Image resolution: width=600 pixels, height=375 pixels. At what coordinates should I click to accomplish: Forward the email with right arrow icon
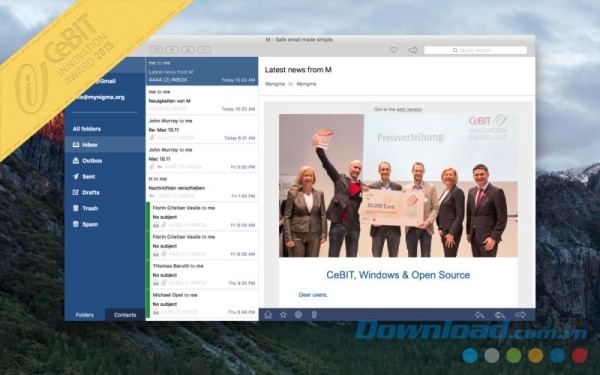520,315
